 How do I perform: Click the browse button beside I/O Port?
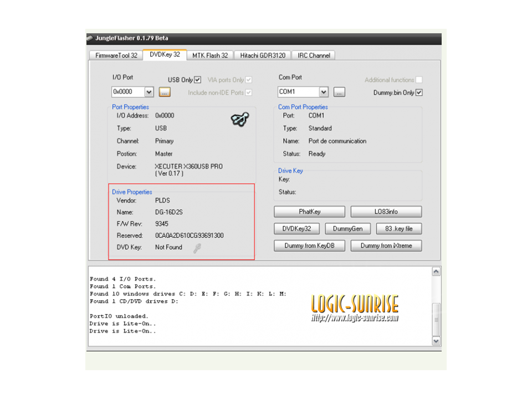165,92
